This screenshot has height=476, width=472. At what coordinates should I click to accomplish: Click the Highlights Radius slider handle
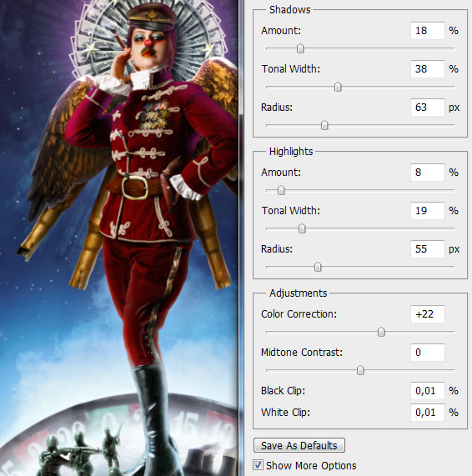pos(318,267)
